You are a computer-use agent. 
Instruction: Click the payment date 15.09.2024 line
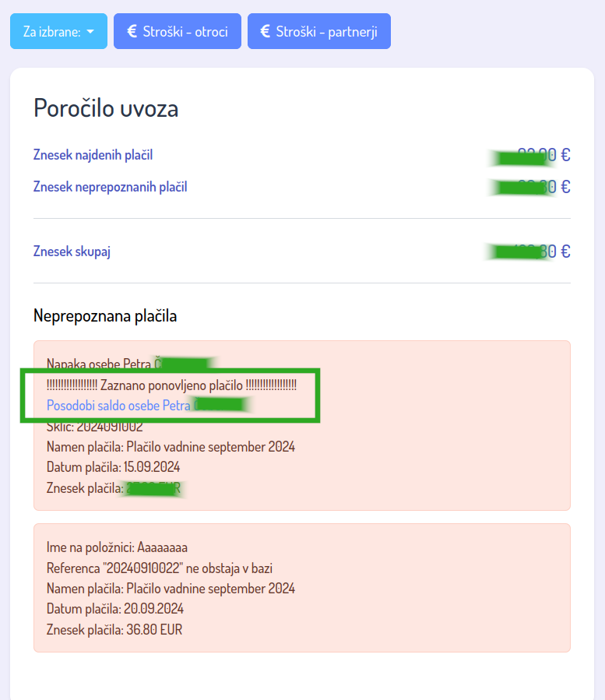tap(113, 468)
